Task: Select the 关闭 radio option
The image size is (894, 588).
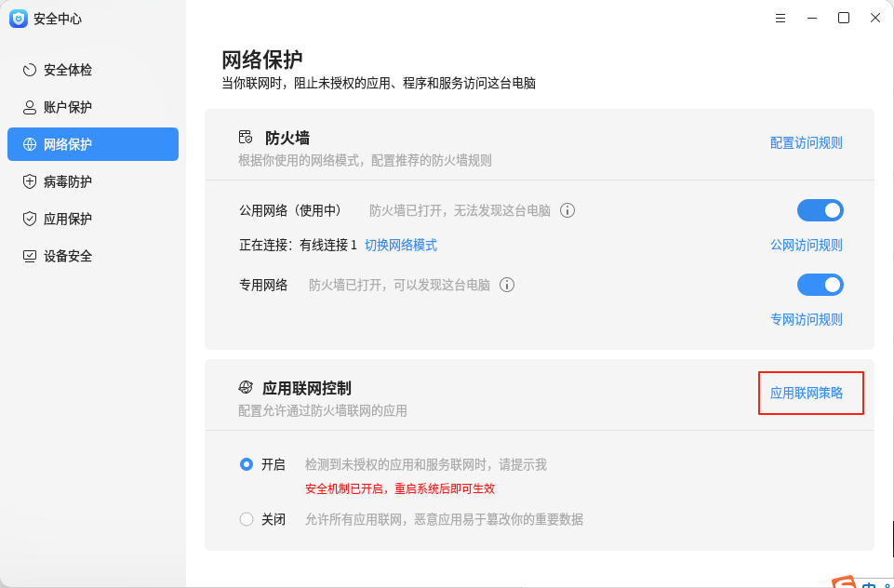Action: pyautogui.click(x=246, y=519)
